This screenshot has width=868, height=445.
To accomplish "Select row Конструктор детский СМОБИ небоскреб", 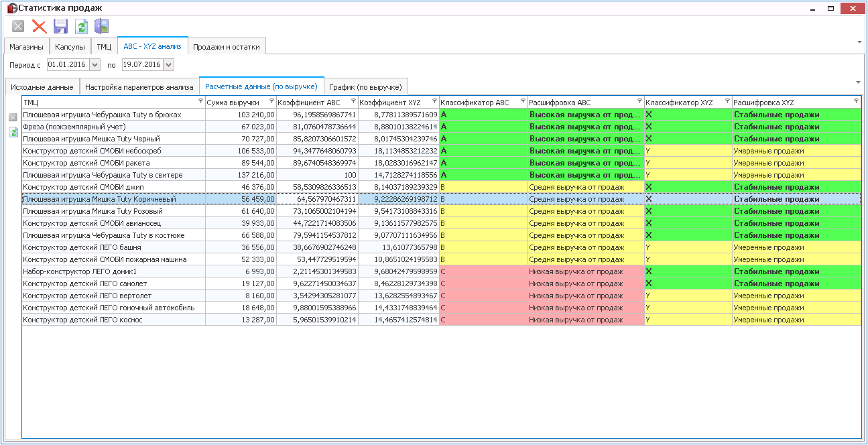I will click(441, 151).
